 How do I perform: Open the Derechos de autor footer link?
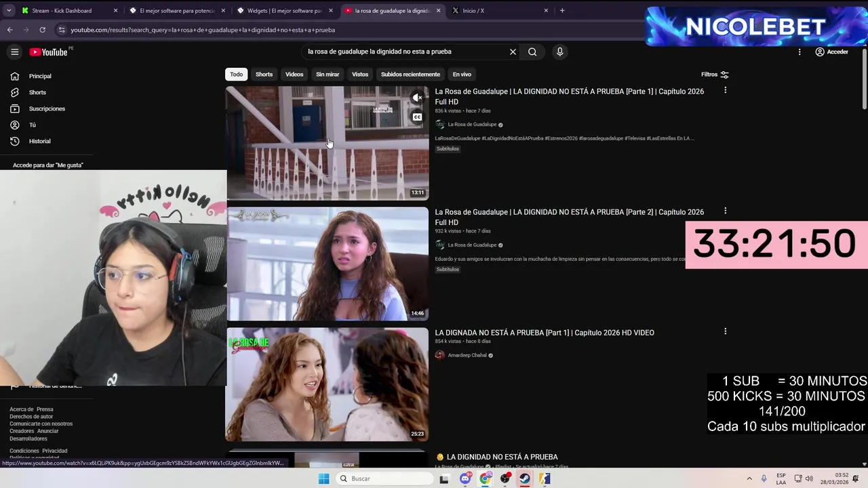click(31, 416)
